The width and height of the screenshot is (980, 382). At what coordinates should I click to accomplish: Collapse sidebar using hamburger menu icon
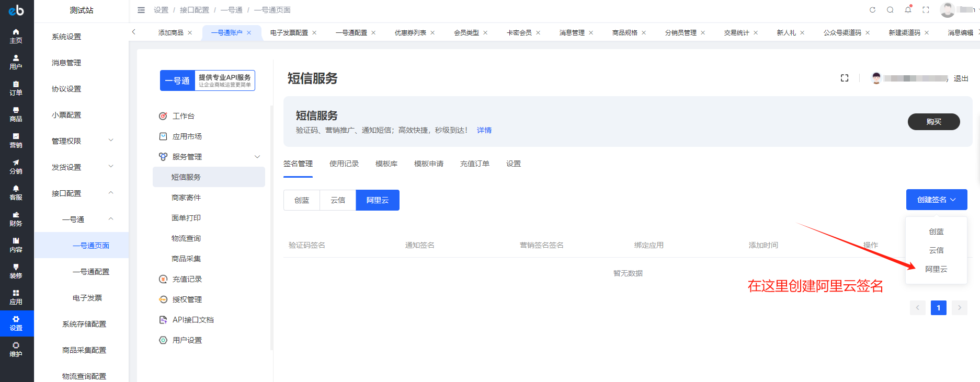[141, 10]
